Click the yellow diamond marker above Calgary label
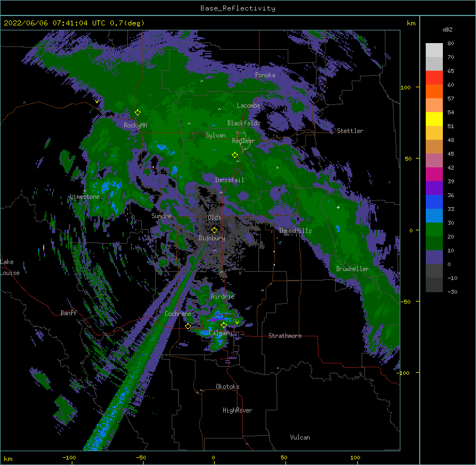 pyautogui.click(x=224, y=325)
